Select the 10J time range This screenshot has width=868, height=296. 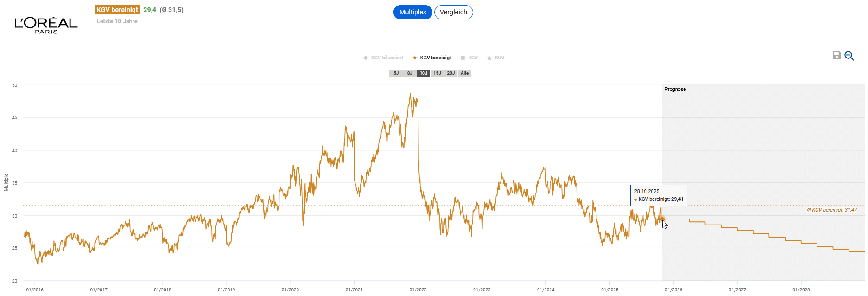click(x=423, y=73)
